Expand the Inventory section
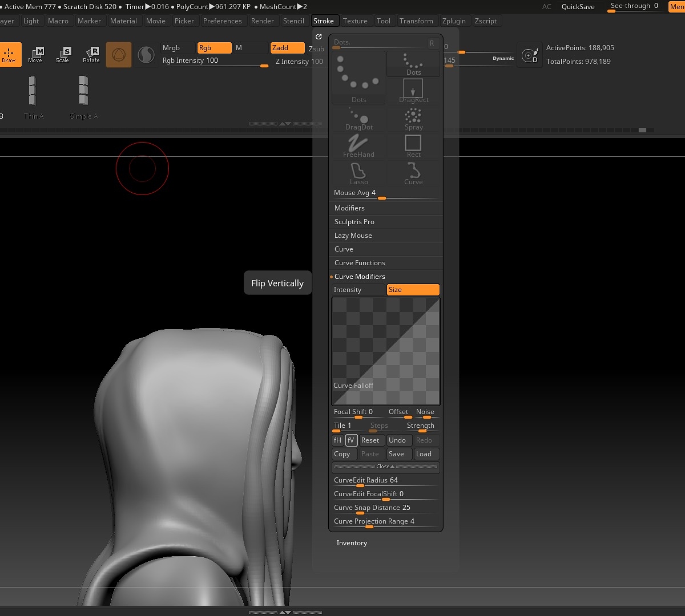This screenshot has width=685, height=616. pyautogui.click(x=352, y=543)
